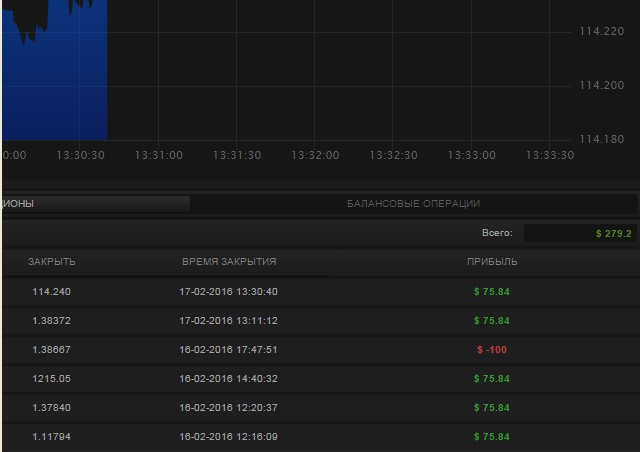Select the losing trade showing $ -100

492,350
